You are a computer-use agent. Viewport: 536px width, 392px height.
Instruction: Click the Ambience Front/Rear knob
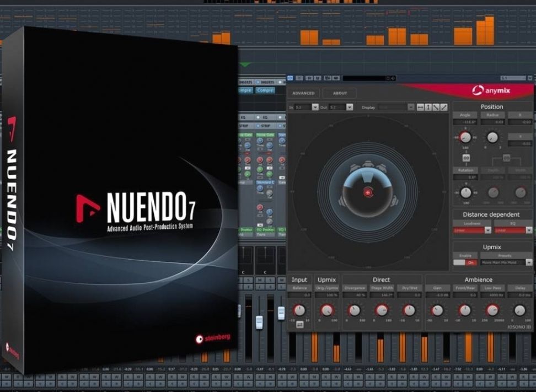pyautogui.click(x=465, y=310)
